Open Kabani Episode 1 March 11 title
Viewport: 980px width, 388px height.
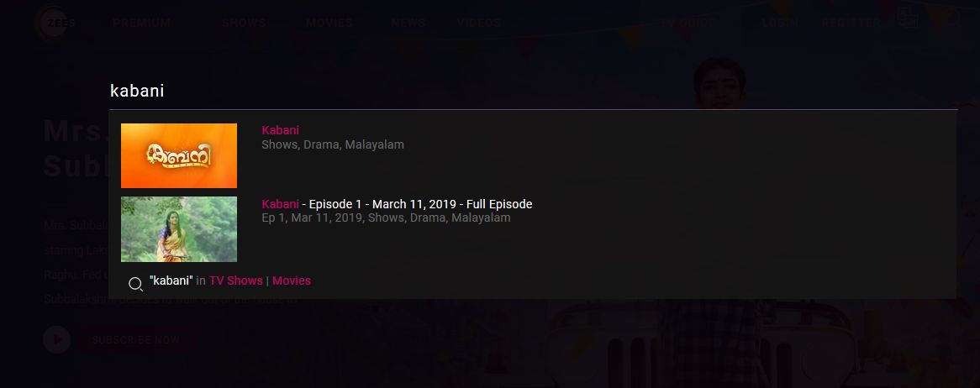(397, 204)
